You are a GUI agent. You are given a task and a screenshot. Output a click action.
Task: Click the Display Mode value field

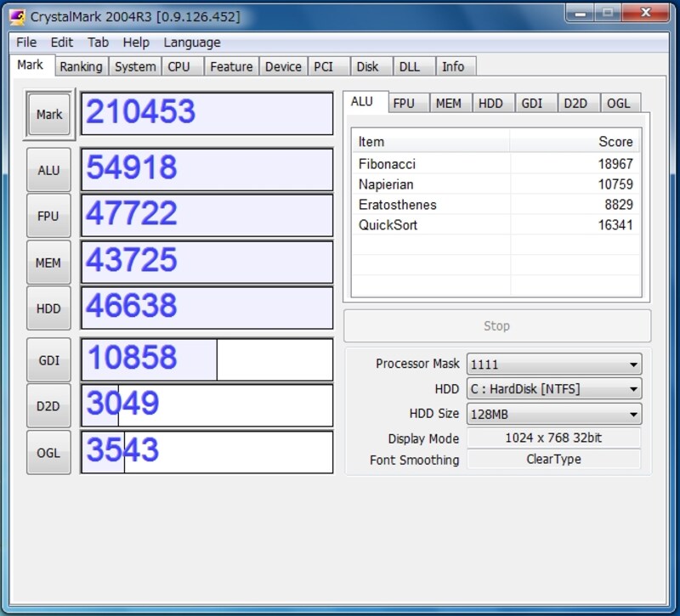click(553, 438)
